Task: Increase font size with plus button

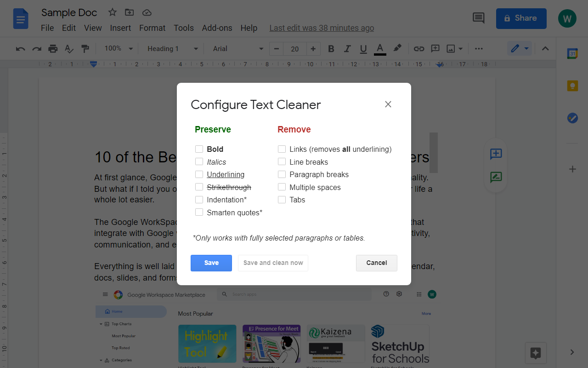Action: pyautogui.click(x=313, y=49)
